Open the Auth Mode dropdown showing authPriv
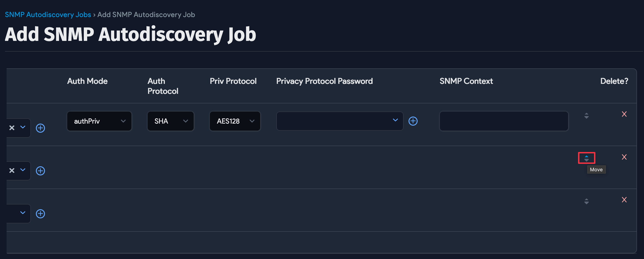This screenshot has height=259, width=644. (x=99, y=121)
